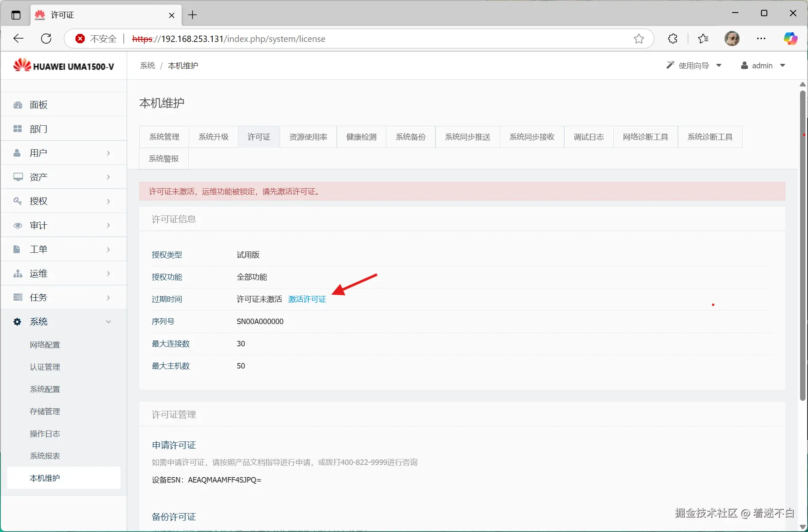
Task: Click the dashboard icon beside 面板
Action: (18, 105)
